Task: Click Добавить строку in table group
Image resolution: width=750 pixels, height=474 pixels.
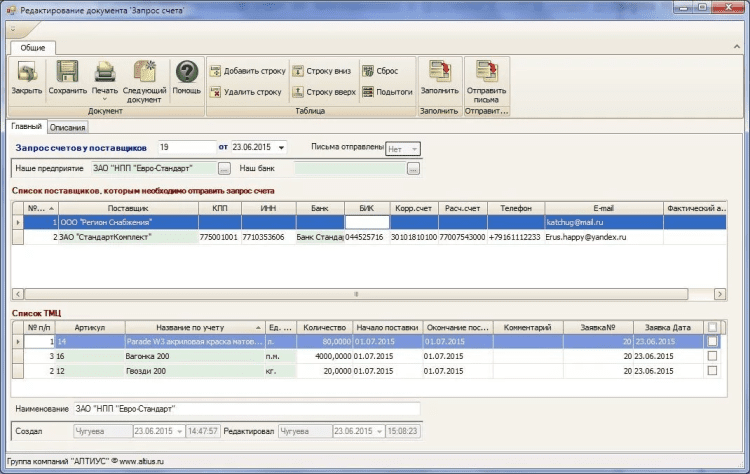Action: pyautogui.click(x=248, y=71)
